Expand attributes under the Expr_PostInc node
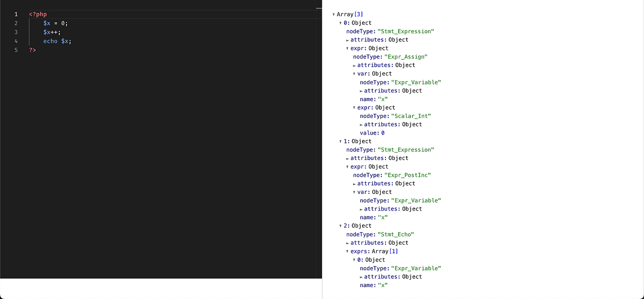The height and width of the screenshot is (299, 644). pos(353,183)
